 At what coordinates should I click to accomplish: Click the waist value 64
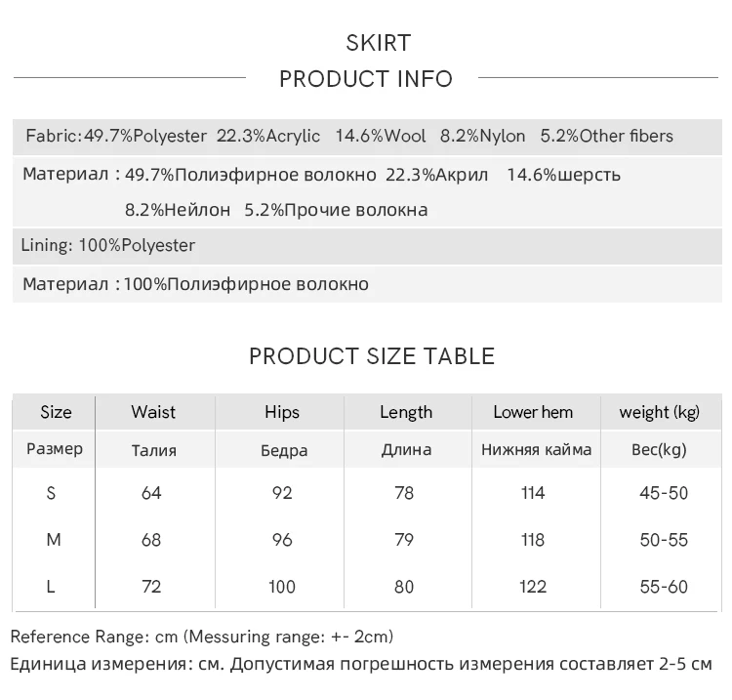tap(151, 493)
